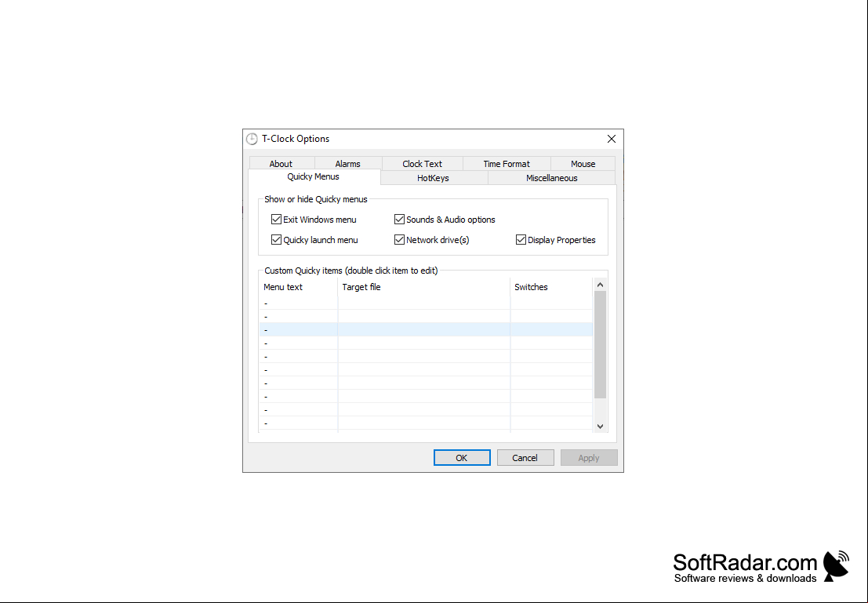Screen dimensions: 868x603
Task: Close the T-Clock Options dialog
Action: pyautogui.click(x=611, y=139)
